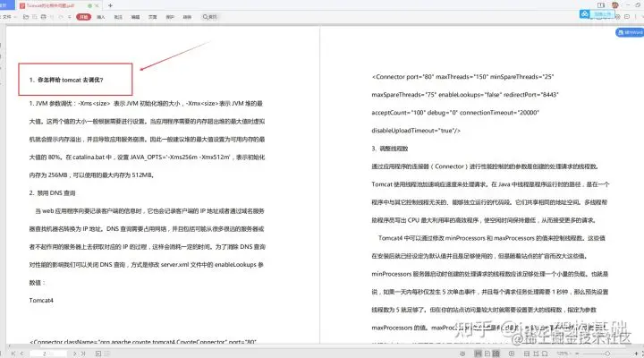This screenshot has height=358, width=644.
Task: Click the fit width icon in status bar
Action: (527, 354)
